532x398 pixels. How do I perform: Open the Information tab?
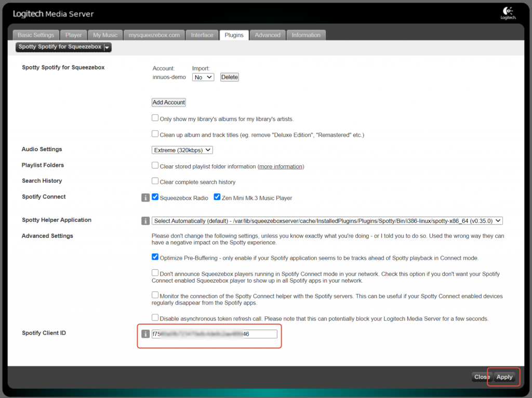coord(306,35)
